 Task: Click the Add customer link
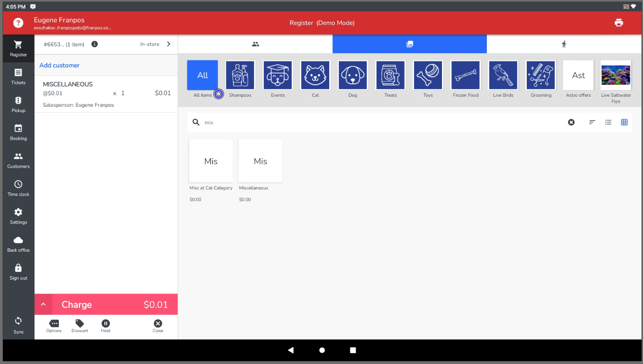(59, 65)
